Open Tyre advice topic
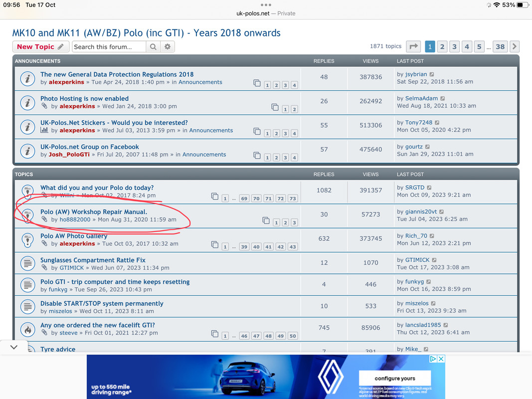The height and width of the screenshot is (399, 532). pyautogui.click(x=58, y=349)
